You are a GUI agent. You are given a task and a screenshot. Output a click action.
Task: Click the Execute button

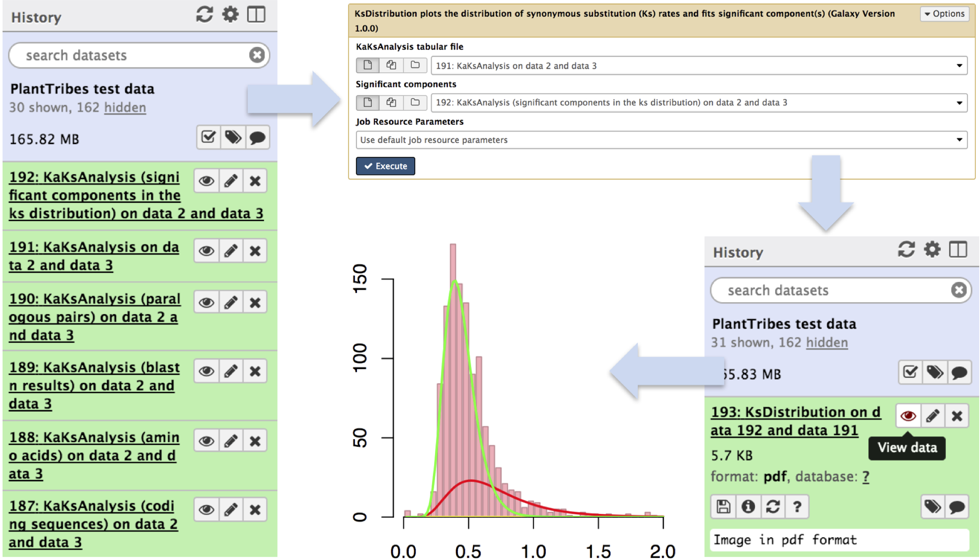[x=385, y=166]
